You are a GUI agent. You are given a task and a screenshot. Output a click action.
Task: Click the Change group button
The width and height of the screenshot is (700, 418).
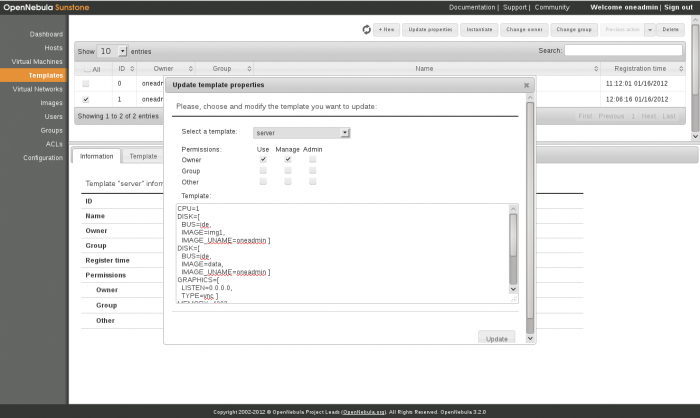coord(574,29)
